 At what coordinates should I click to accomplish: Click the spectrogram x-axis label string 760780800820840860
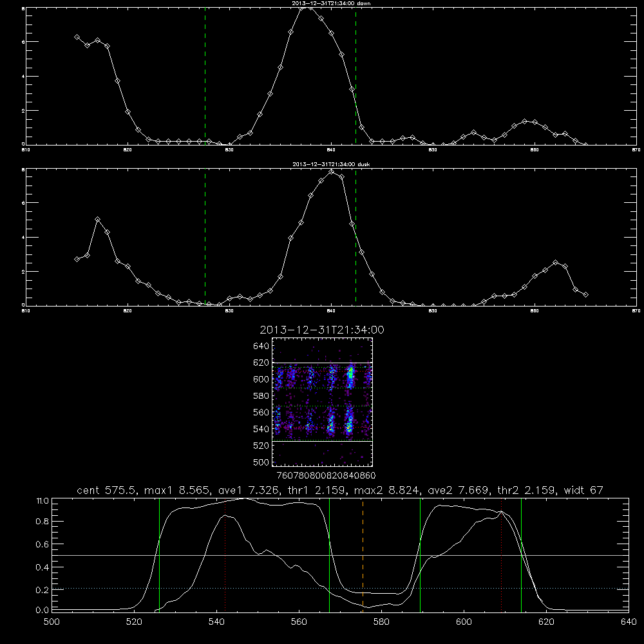(x=327, y=476)
